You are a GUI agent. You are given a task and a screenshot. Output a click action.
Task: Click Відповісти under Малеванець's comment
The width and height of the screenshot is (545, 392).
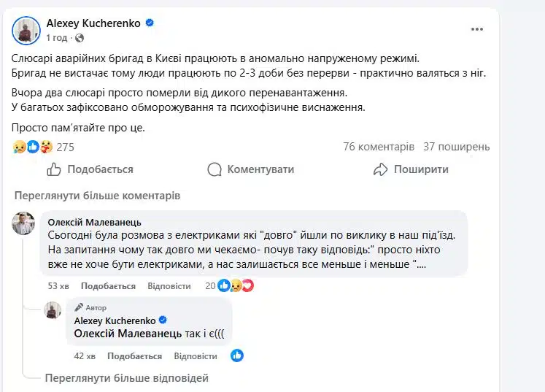pyautogui.click(x=169, y=286)
